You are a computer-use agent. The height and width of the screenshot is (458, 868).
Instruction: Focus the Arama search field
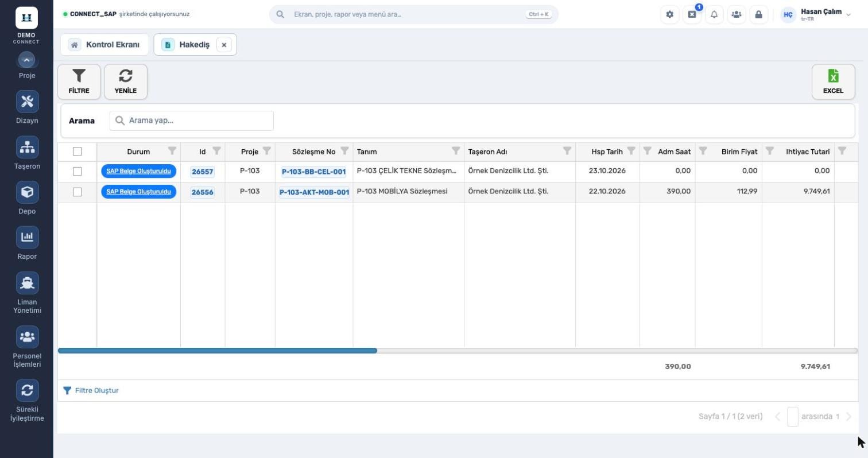coord(192,121)
